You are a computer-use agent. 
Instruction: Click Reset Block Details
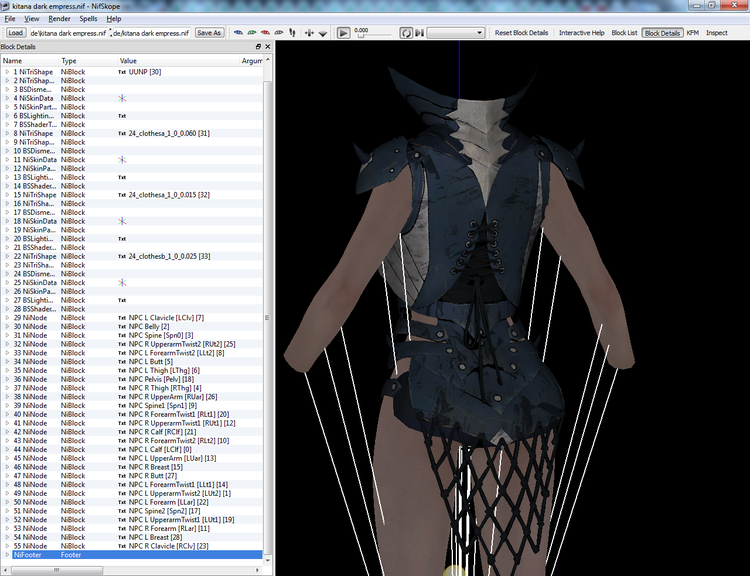tap(521, 33)
